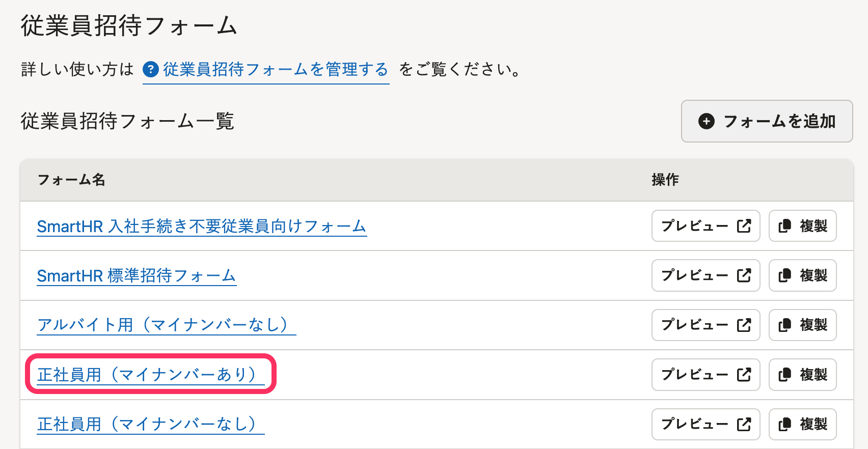Viewport: 868px width, 449px height.
Task: Preview SmartHR 入社手続き不要従業員向けフォーム
Action: click(706, 226)
